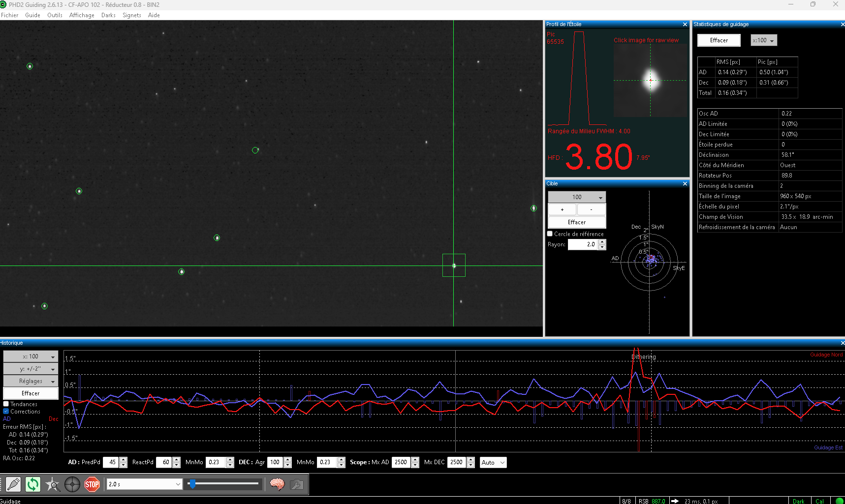The image size is (845, 504).
Task: Open the Darks menu
Action: click(x=108, y=15)
